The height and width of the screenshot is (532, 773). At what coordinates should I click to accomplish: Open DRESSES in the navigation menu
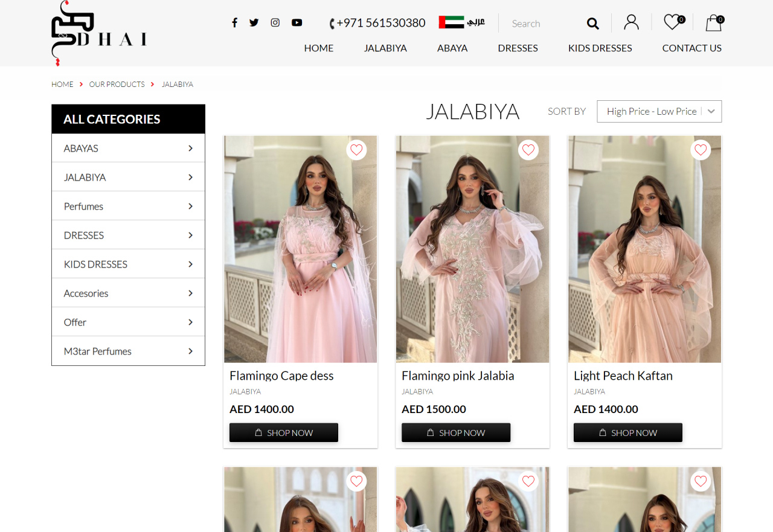518,48
